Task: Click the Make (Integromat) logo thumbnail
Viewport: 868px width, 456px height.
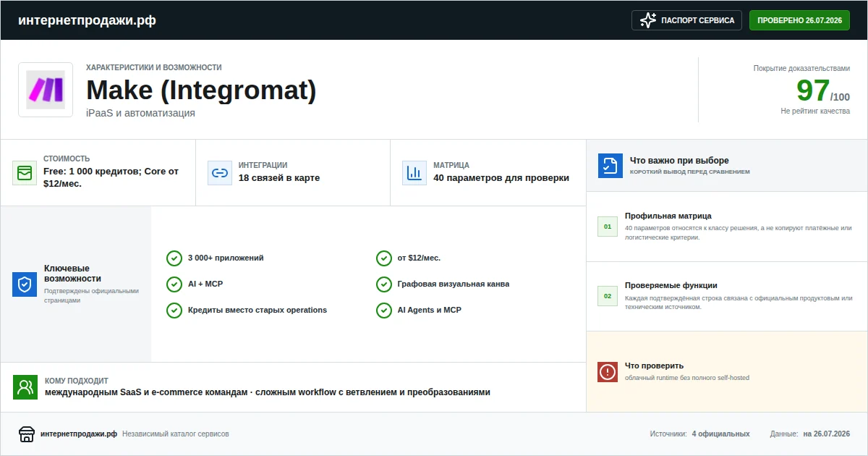Action: (46, 90)
